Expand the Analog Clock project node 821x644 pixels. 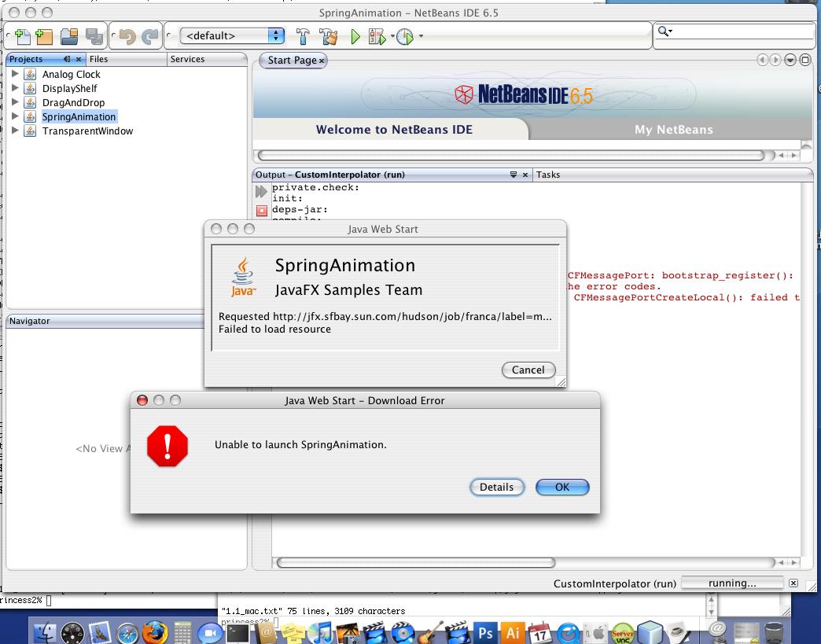point(15,74)
